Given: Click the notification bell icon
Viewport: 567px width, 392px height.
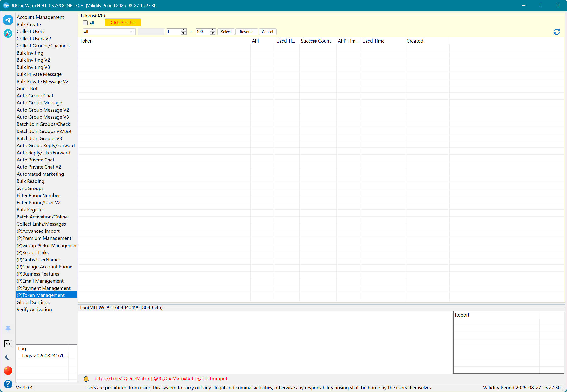Looking at the screenshot, I should coord(86,378).
